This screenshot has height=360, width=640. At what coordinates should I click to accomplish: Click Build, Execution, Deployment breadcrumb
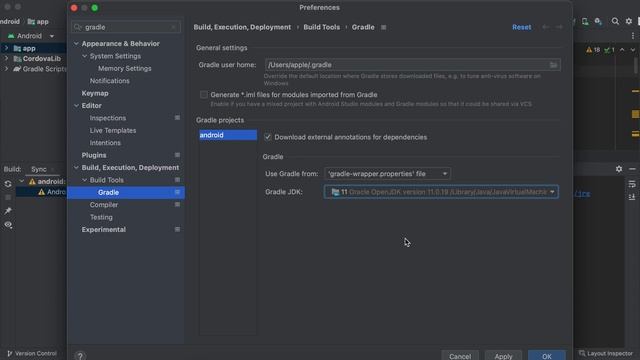(x=242, y=27)
